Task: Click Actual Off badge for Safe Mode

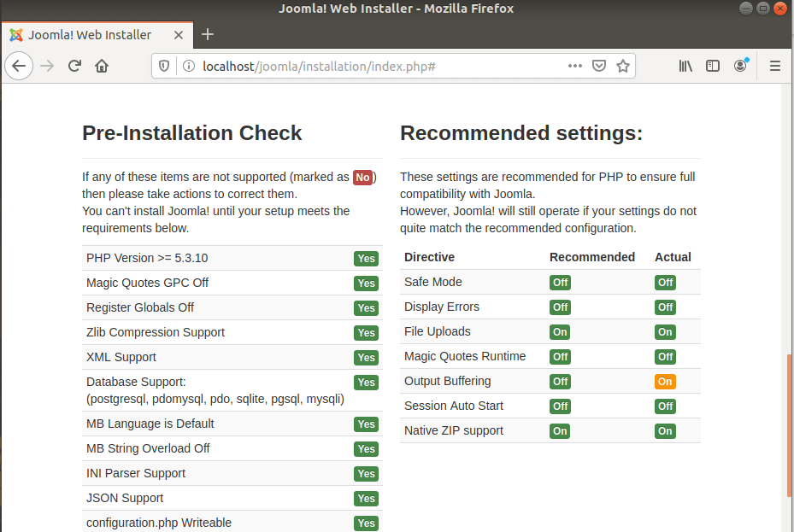Action: [x=665, y=282]
